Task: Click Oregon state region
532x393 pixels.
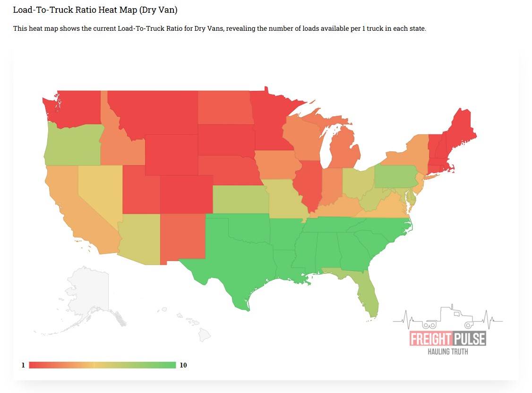Action: pos(71,144)
